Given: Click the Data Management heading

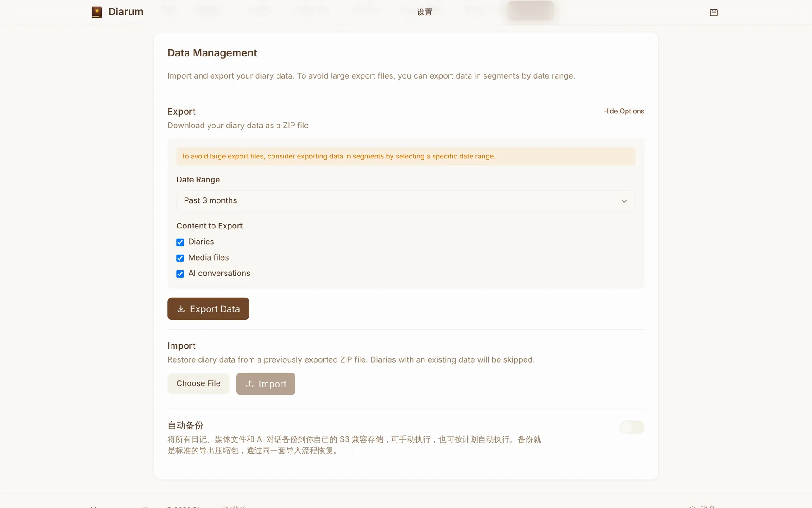Looking at the screenshot, I should [212, 53].
